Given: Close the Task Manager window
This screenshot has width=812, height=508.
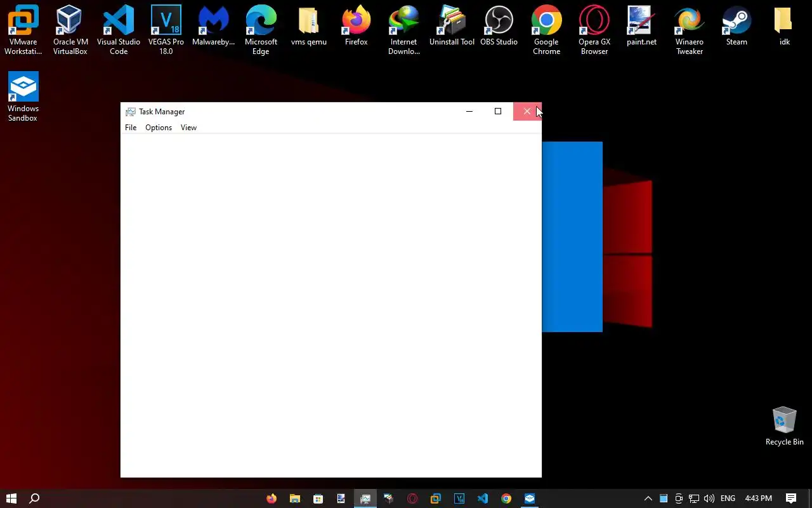Looking at the screenshot, I should [x=527, y=111].
